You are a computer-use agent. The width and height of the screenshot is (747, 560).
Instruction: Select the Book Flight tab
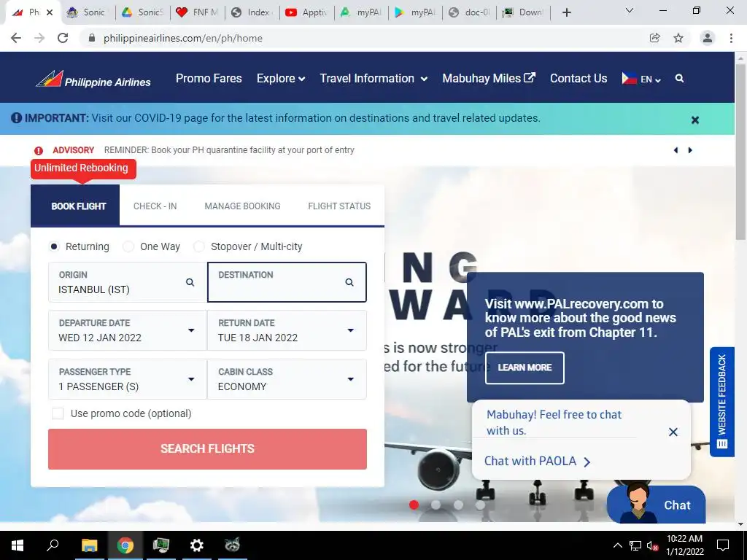pyautogui.click(x=75, y=205)
